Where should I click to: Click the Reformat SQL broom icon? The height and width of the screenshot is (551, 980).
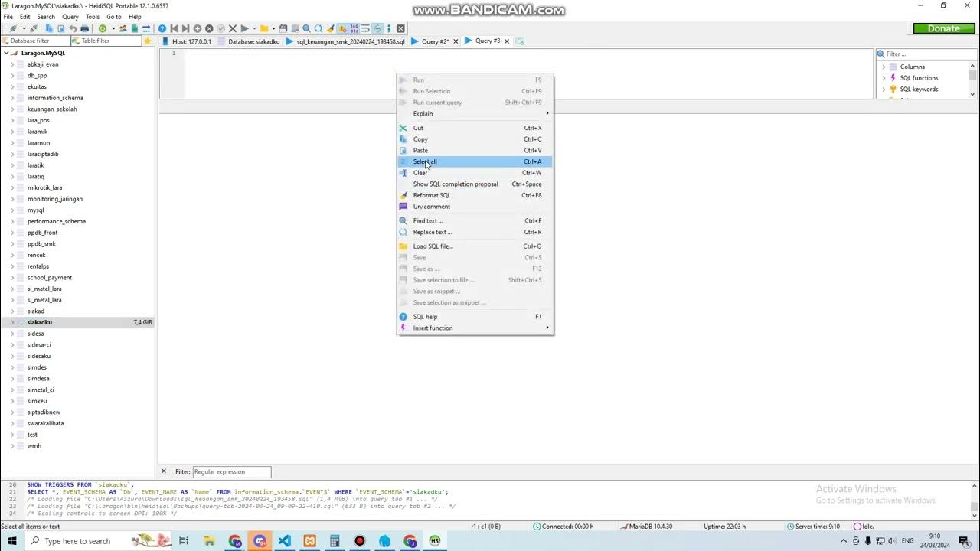point(330,28)
